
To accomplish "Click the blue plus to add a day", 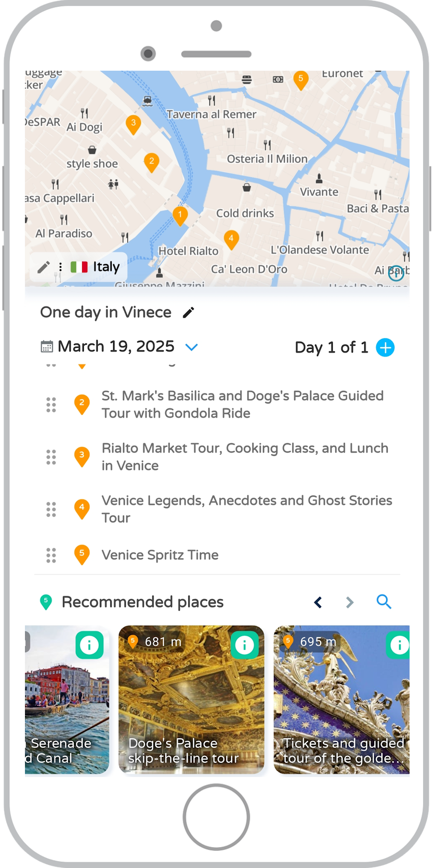I will click(385, 347).
